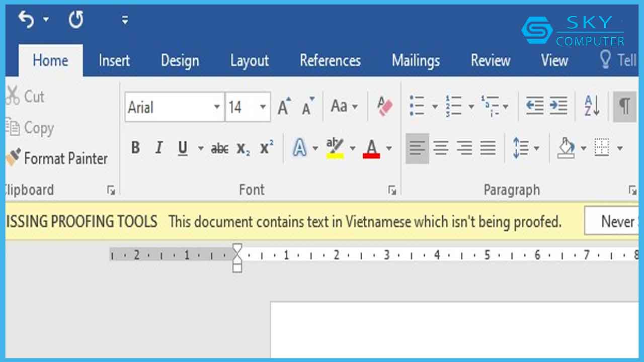Click Decrease Indent icon
The image size is (644, 362).
[534, 106]
